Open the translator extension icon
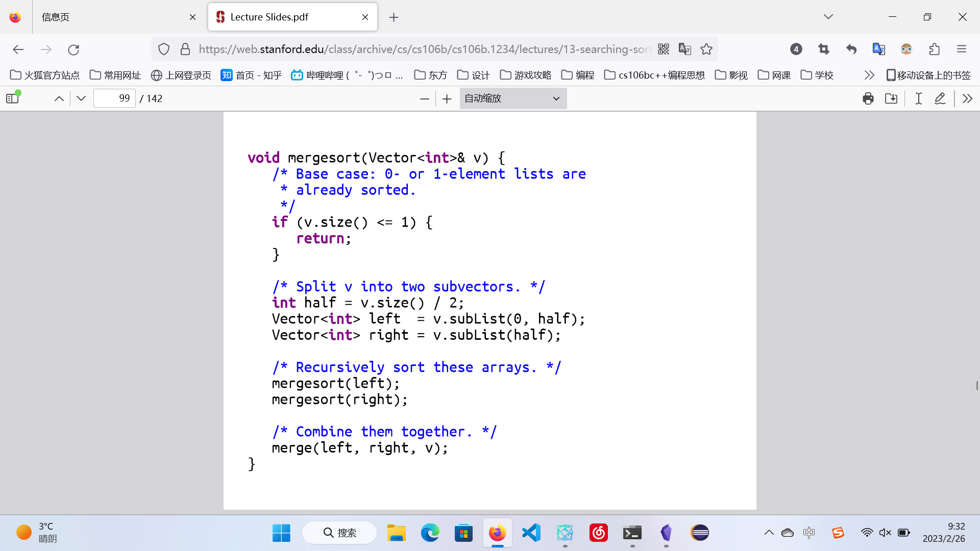The height and width of the screenshot is (551, 980). coord(879,49)
